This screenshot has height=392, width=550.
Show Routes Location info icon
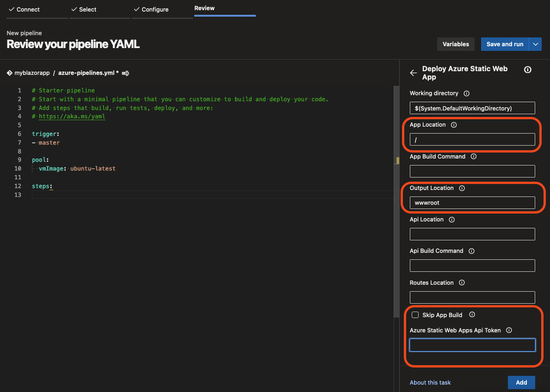click(x=462, y=282)
